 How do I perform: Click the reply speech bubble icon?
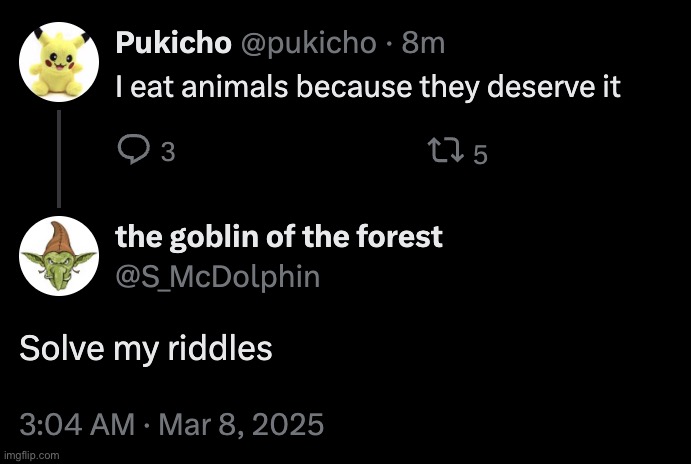134,149
